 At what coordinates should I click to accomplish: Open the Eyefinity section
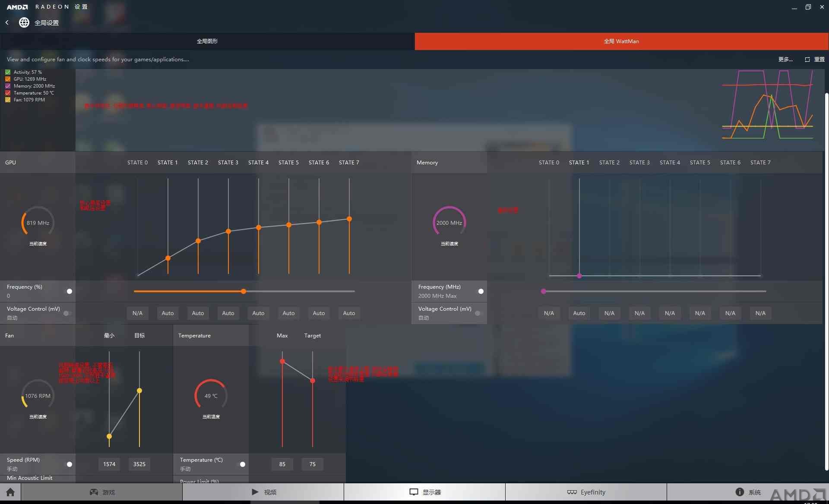click(x=586, y=492)
